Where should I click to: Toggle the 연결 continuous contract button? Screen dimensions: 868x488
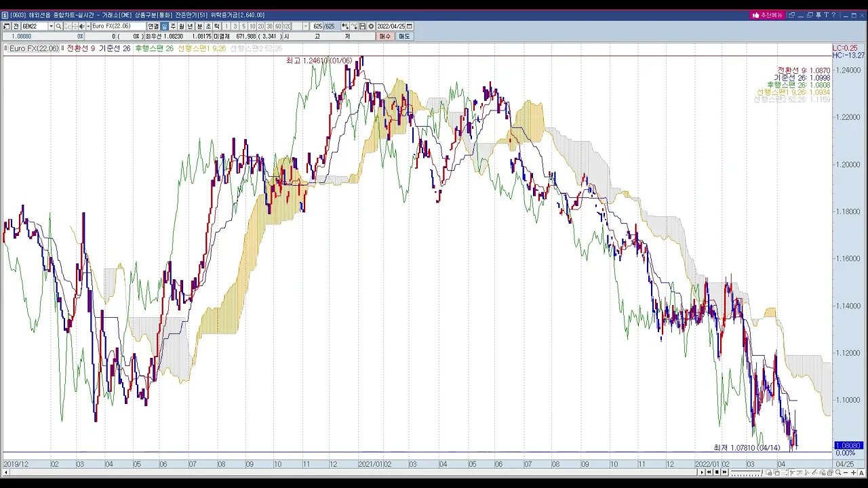153,26
